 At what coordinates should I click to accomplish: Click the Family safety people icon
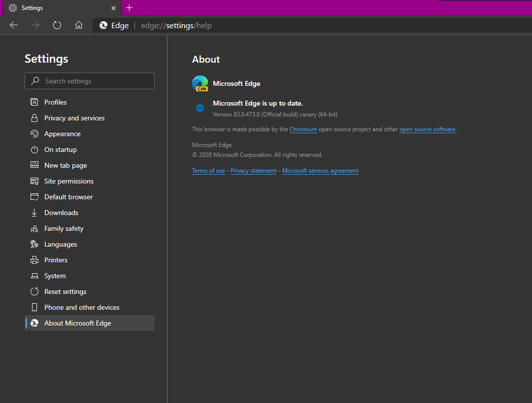(34, 229)
